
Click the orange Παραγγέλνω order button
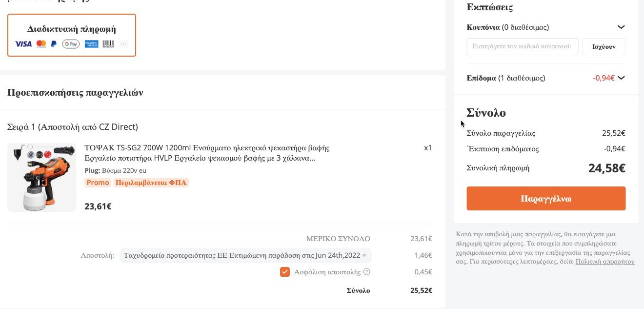click(546, 199)
